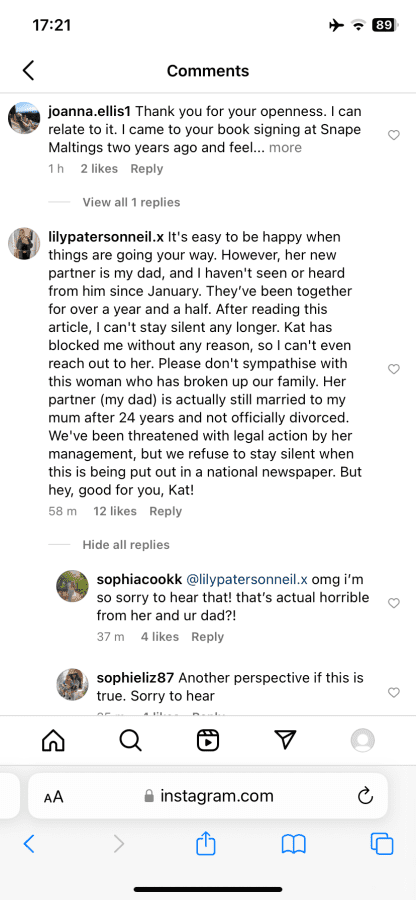The width and height of the screenshot is (416, 900).
Task: Open the Search magnifier tab
Action: pos(130,740)
